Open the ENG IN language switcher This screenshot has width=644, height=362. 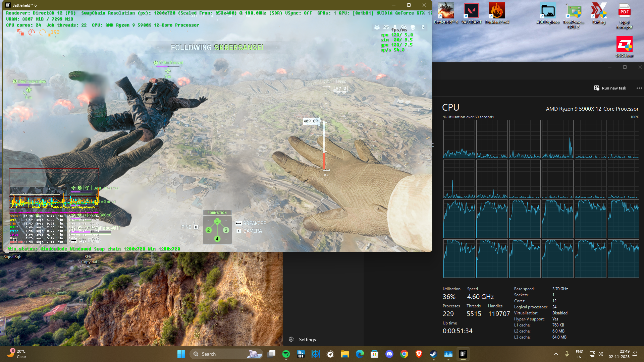coord(579,354)
